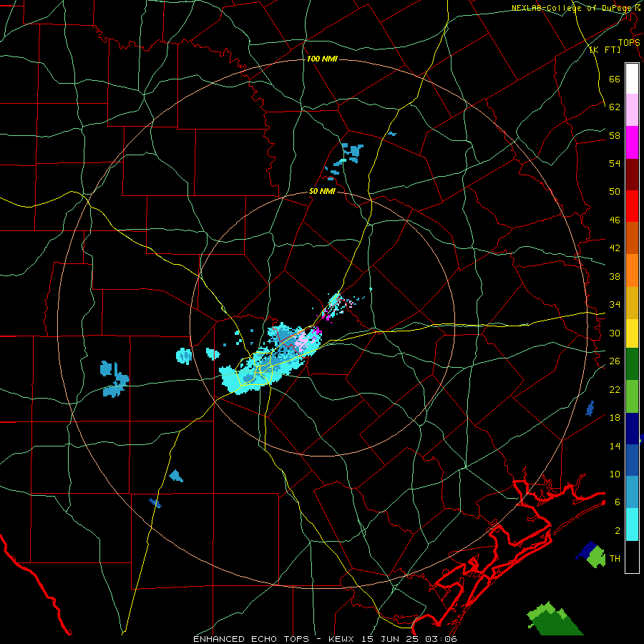Screen dimensions: 644x644
Task: Click the bright orange legend swatch
Action: point(632,270)
